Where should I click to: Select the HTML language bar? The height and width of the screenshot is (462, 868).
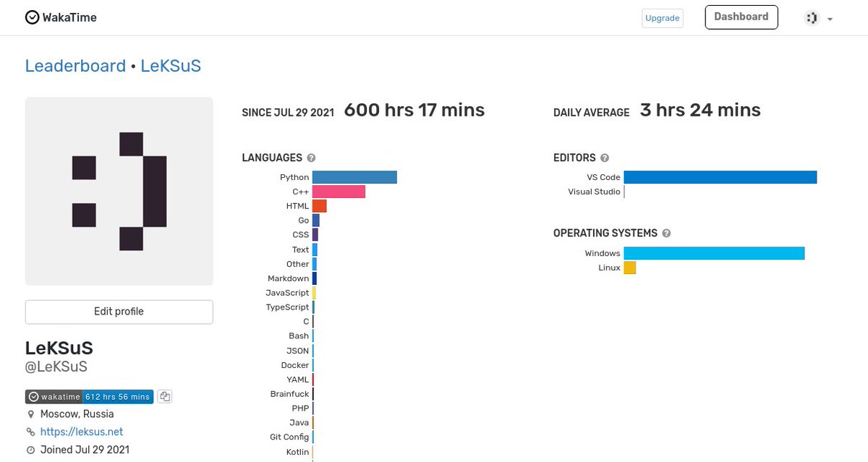tap(320, 206)
